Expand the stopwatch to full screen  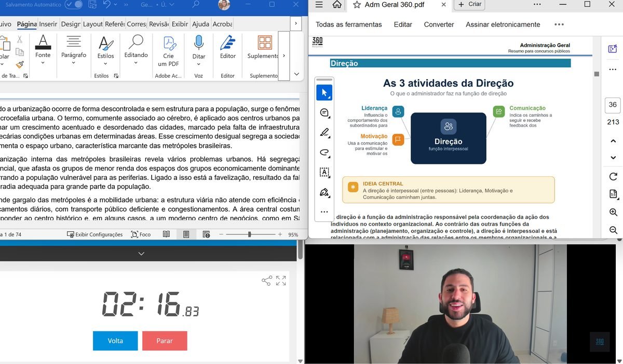point(281,281)
